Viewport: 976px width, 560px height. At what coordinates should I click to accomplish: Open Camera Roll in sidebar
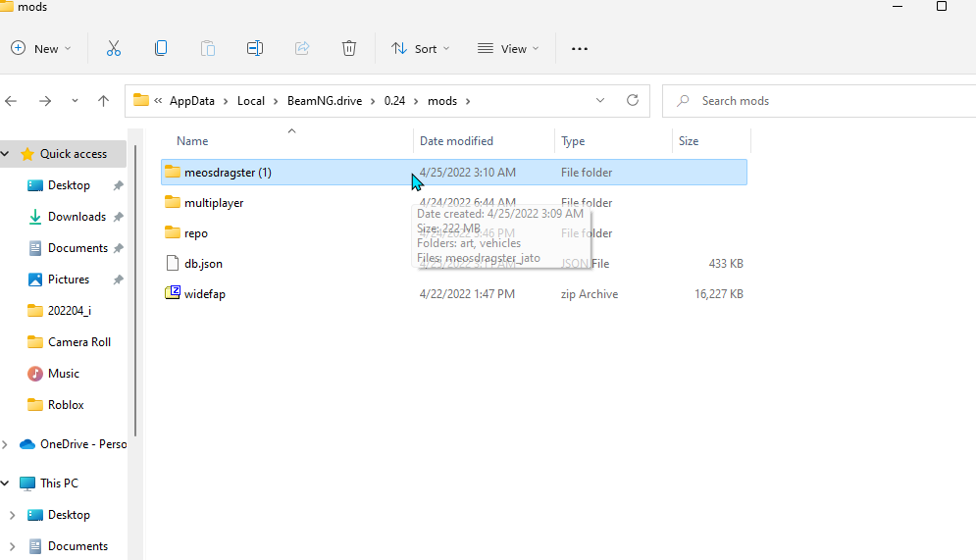pos(79,342)
